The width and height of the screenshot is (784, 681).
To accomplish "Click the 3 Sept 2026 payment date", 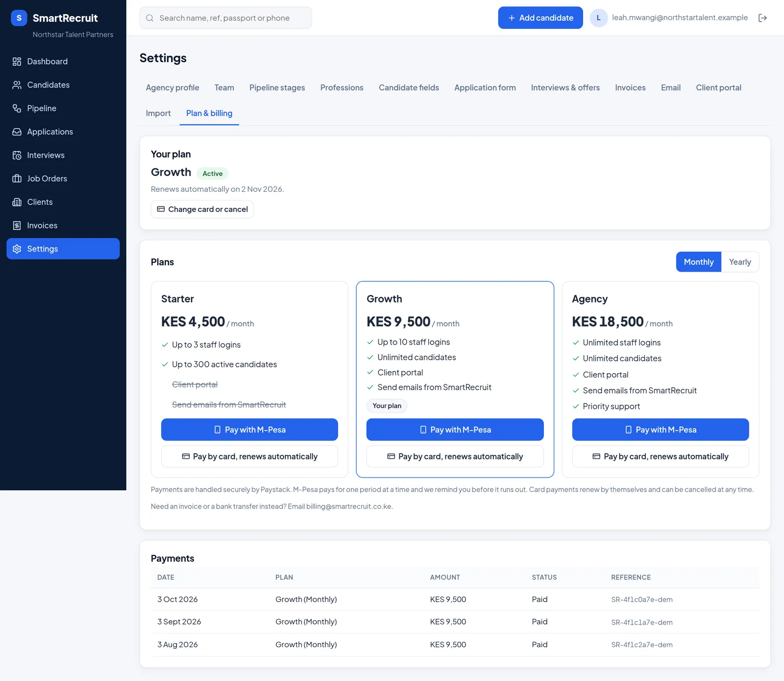I will coord(179,622).
